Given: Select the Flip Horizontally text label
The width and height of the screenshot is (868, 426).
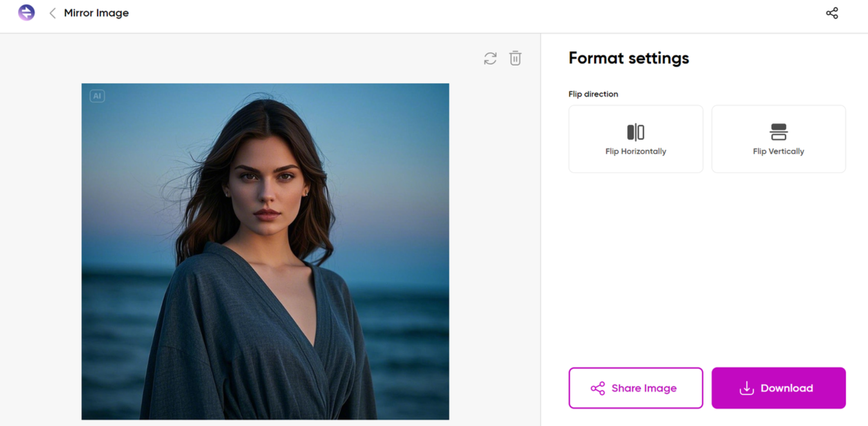Looking at the screenshot, I should click(636, 152).
